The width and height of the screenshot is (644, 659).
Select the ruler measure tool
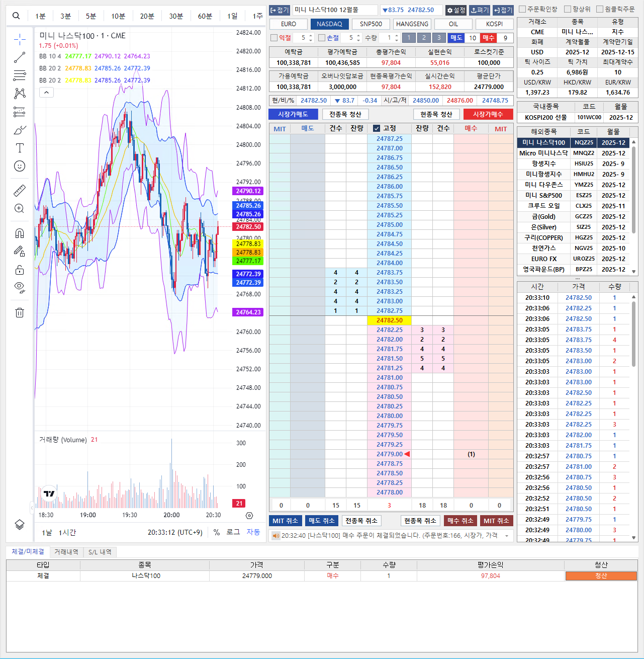coord(20,190)
